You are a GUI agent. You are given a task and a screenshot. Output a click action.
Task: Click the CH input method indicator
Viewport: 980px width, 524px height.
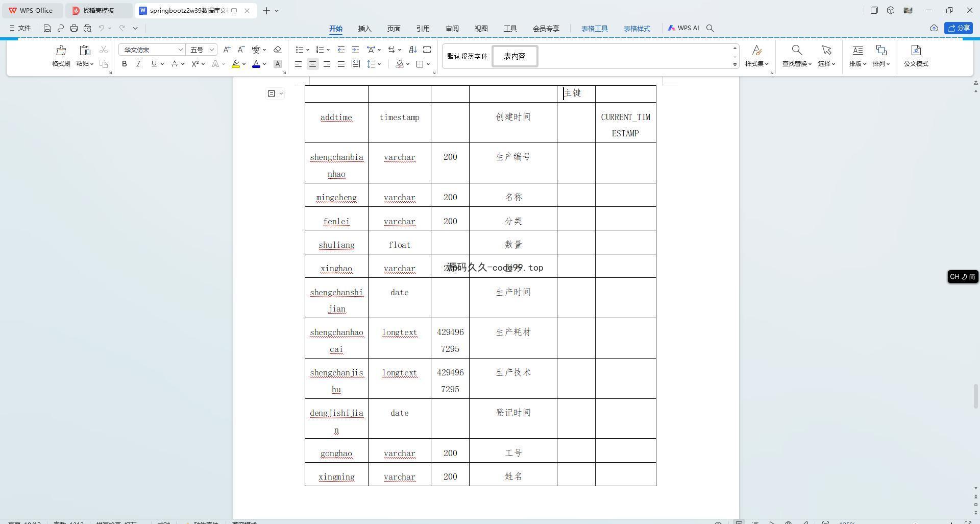[963, 276]
